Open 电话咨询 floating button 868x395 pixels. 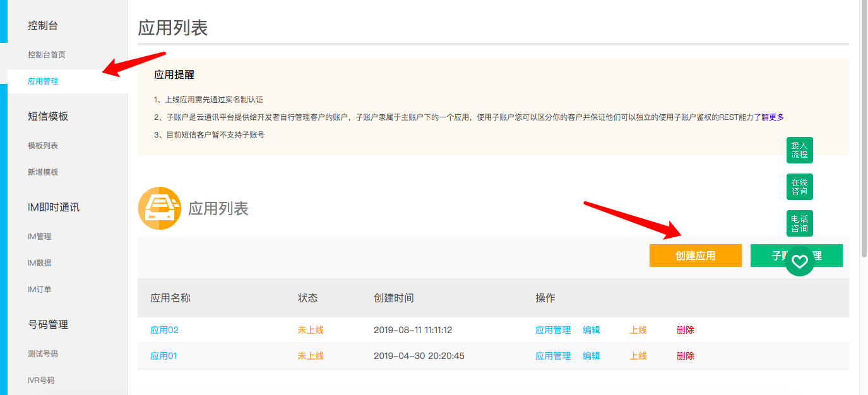coord(800,223)
